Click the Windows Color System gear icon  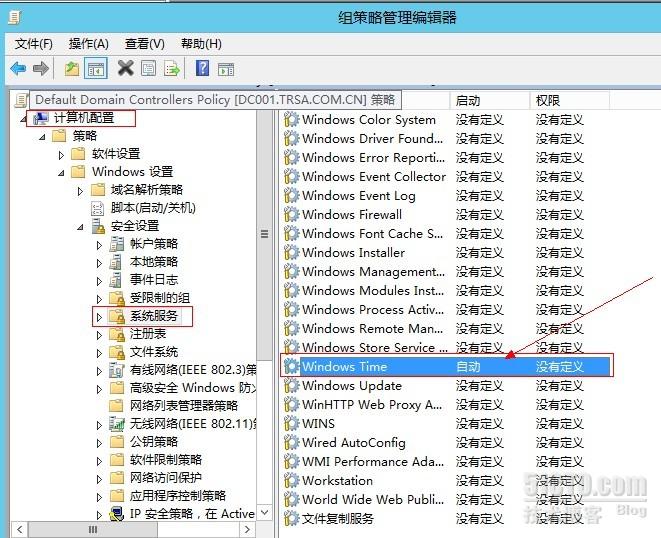point(291,120)
